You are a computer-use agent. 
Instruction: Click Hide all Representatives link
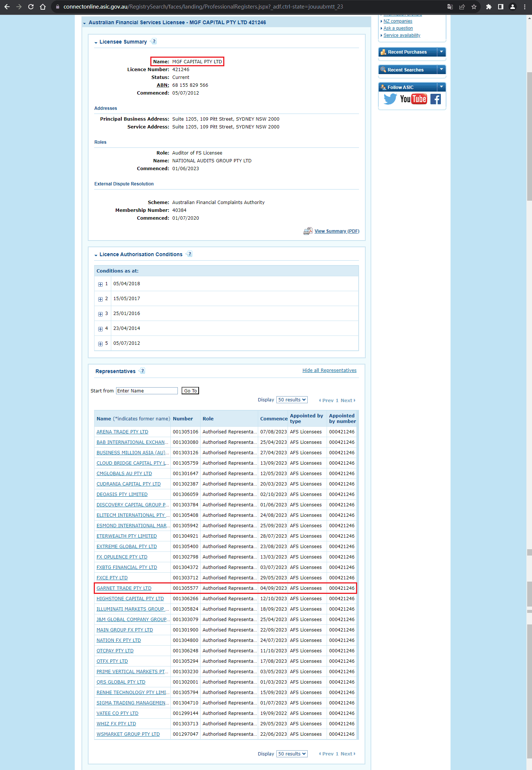[x=329, y=370]
